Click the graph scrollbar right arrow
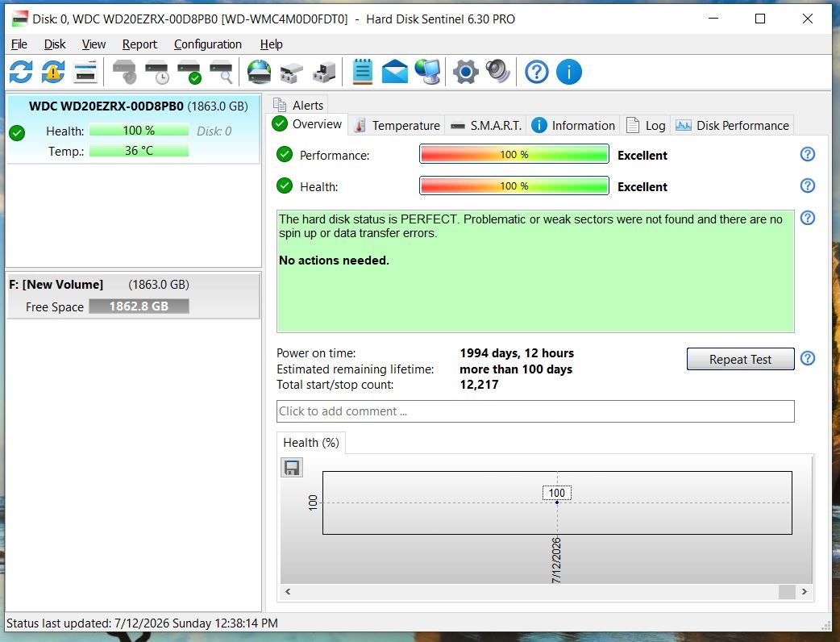Viewport: 840px width, 642px height. [x=804, y=592]
